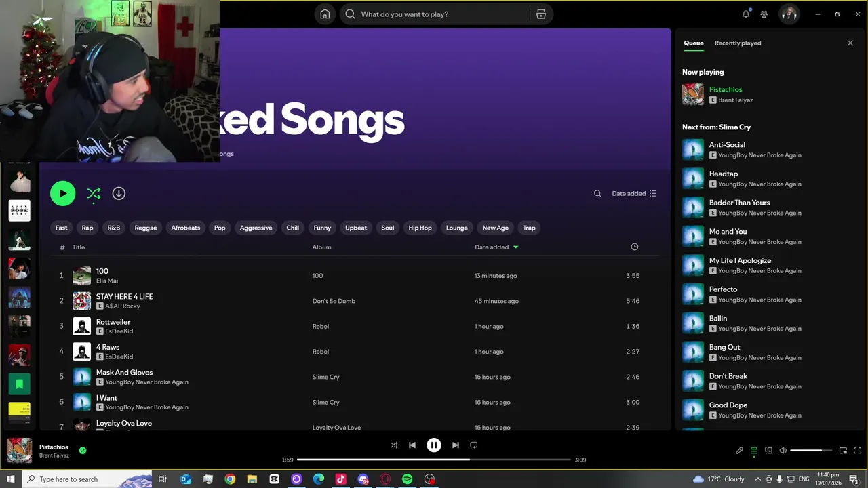Viewport: 868px width, 488px height.
Task: Open the Browse icon in search bar
Action: (541, 14)
